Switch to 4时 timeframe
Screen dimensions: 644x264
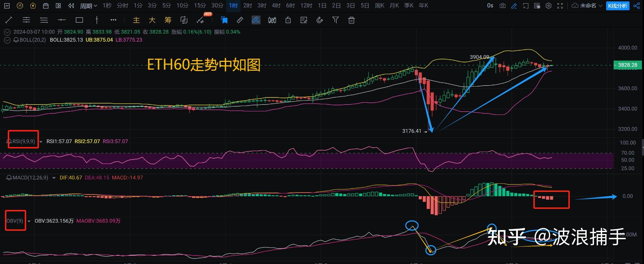coord(276,6)
